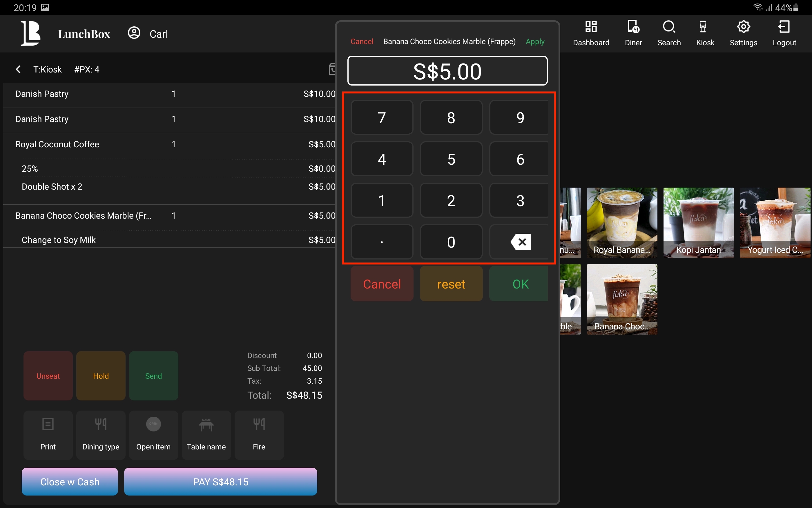Click the orange reset button
Screen dimensions: 812x508
[x=451, y=284]
